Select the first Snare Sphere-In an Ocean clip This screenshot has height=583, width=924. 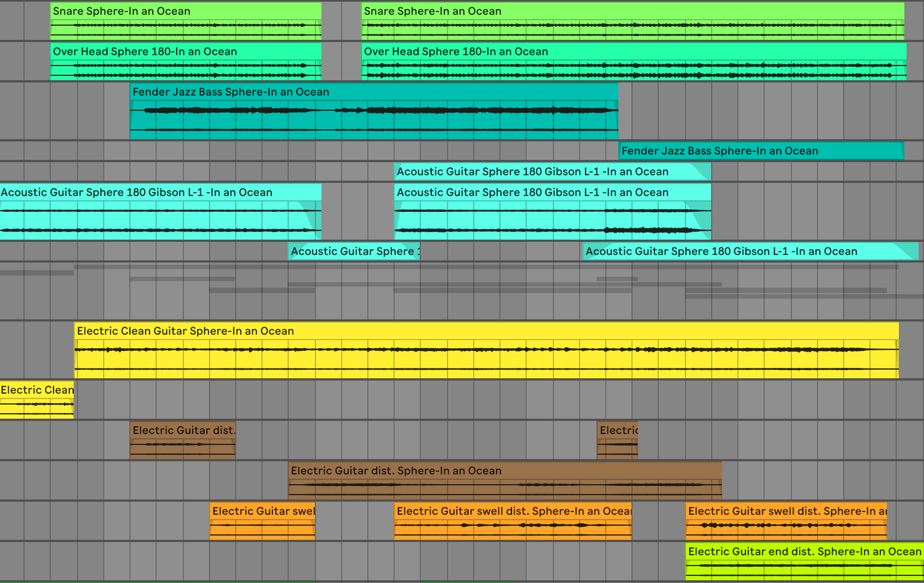pyautogui.click(x=186, y=21)
